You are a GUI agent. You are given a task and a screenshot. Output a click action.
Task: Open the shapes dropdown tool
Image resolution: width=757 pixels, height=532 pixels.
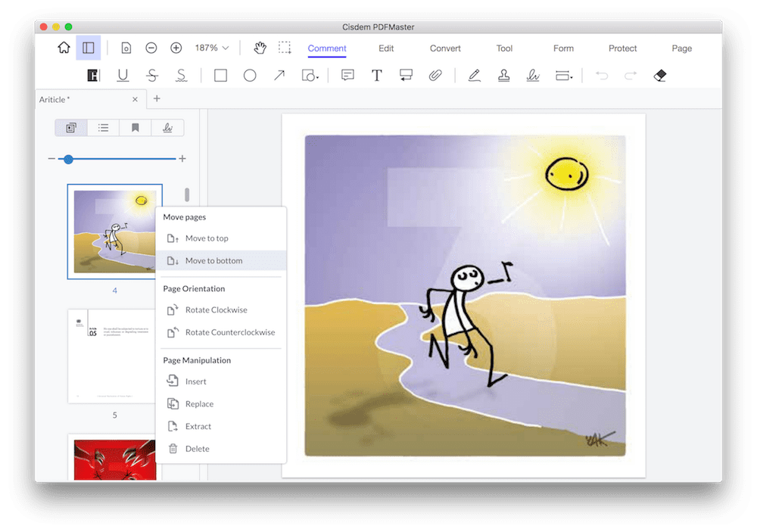click(x=310, y=76)
